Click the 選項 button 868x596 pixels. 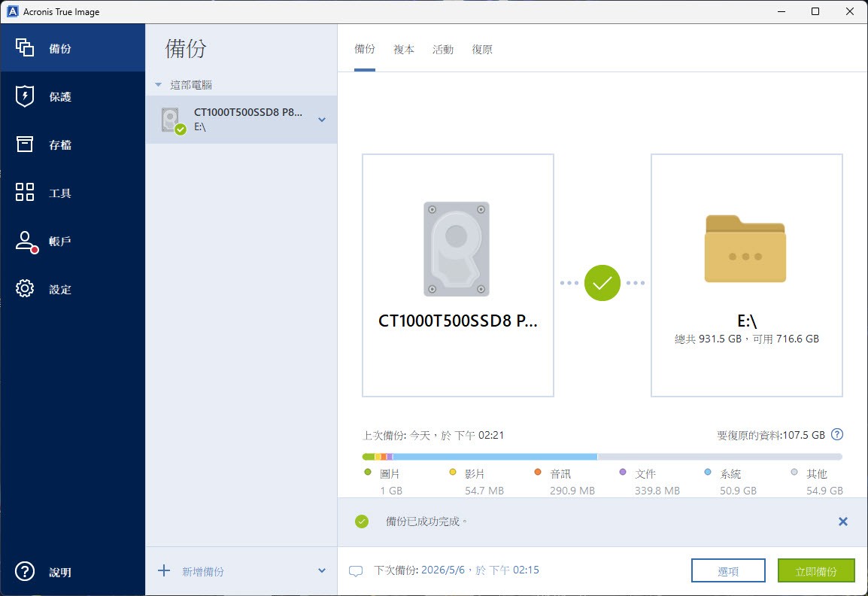click(728, 570)
